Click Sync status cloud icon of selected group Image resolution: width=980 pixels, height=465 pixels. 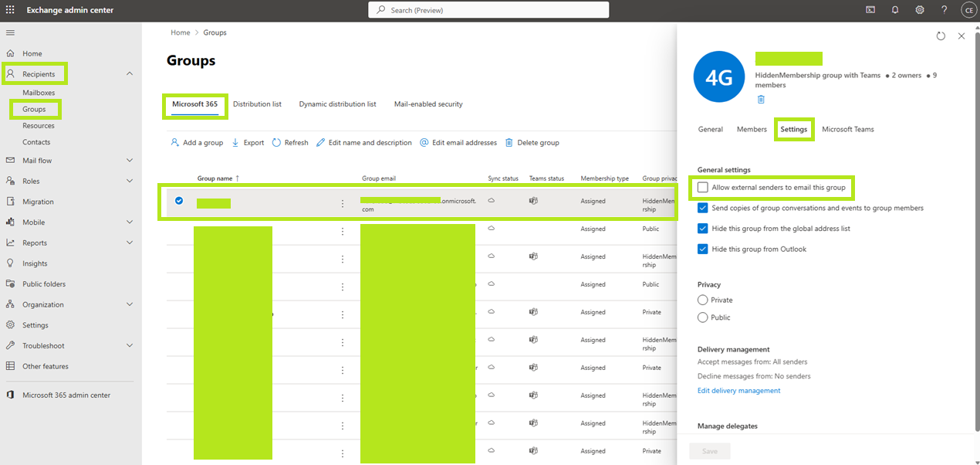(492, 200)
